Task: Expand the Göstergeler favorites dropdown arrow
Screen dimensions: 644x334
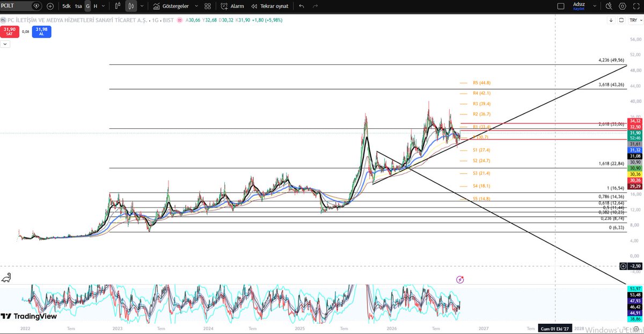Action: [196, 6]
